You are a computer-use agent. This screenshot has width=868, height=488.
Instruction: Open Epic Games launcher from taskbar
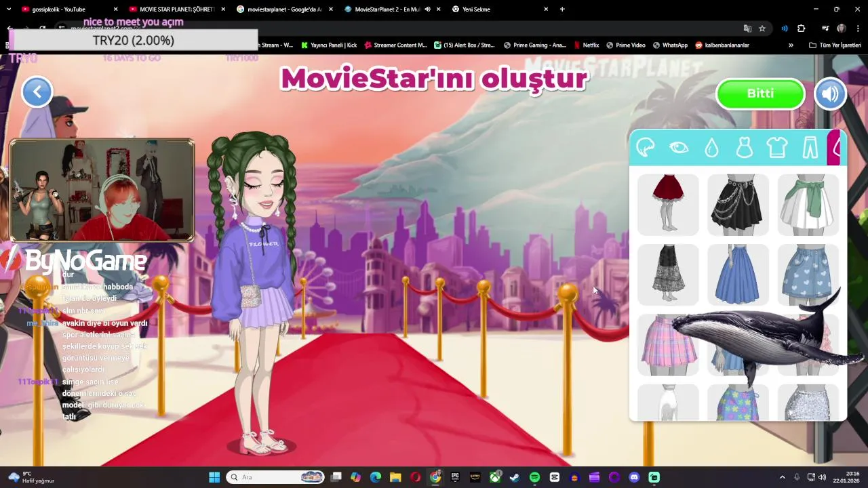[x=455, y=477]
